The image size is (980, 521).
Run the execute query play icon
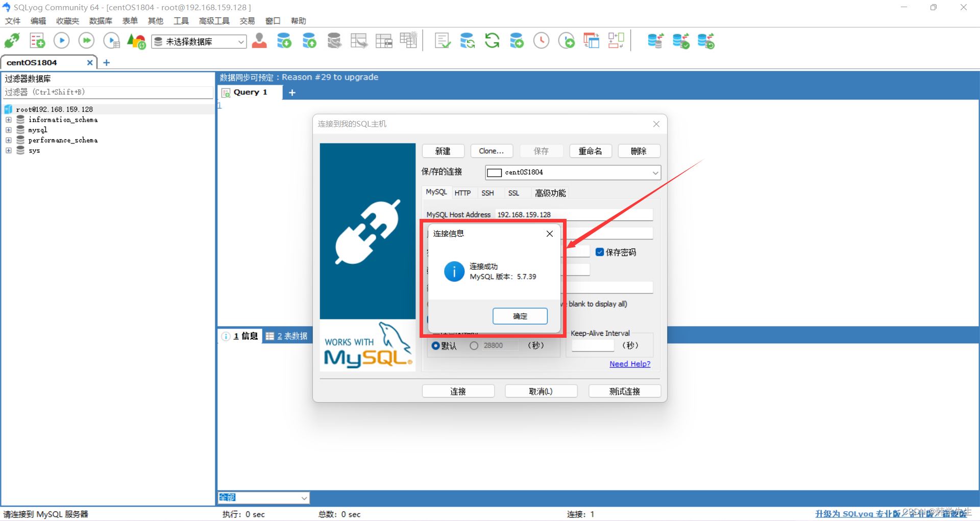61,40
